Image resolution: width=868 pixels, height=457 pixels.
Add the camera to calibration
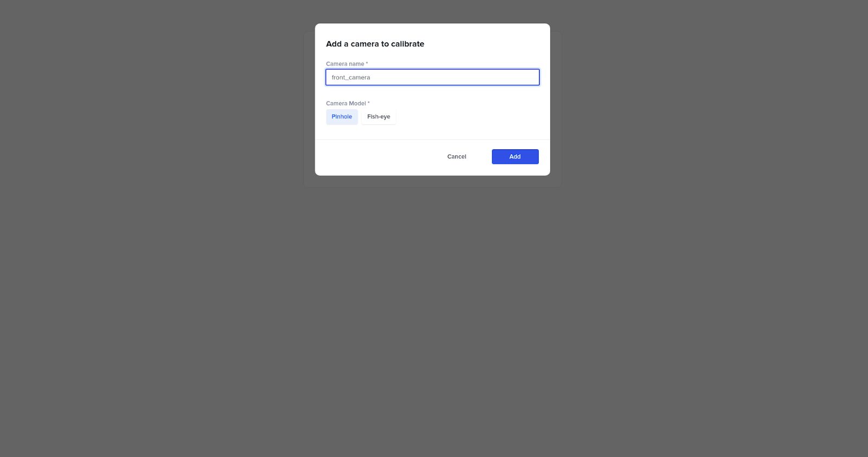[515, 156]
